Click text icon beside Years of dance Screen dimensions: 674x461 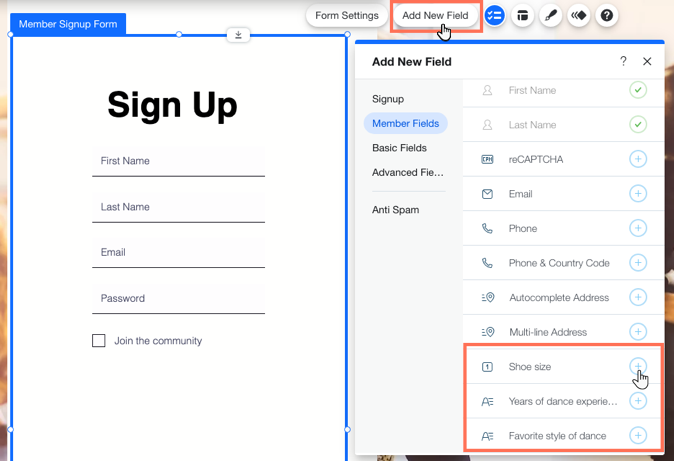[487, 402]
